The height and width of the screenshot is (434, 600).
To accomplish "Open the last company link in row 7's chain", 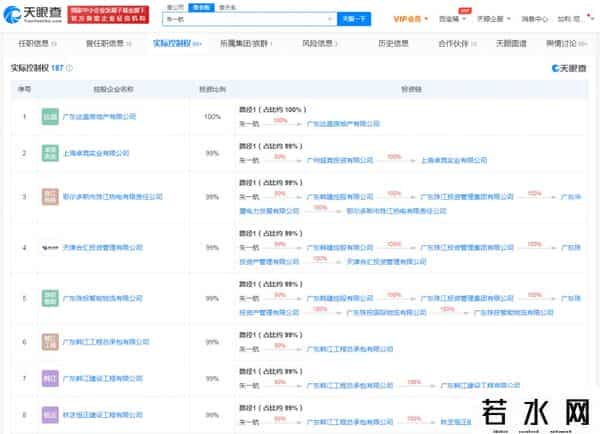I will [480, 385].
